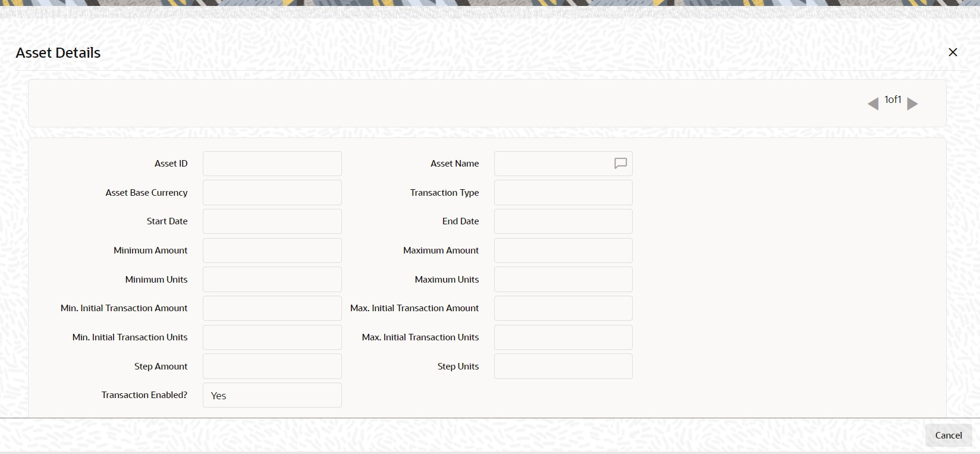Click the 'Step Units' label
980x454 pixels.
click(x=458, y=367)
